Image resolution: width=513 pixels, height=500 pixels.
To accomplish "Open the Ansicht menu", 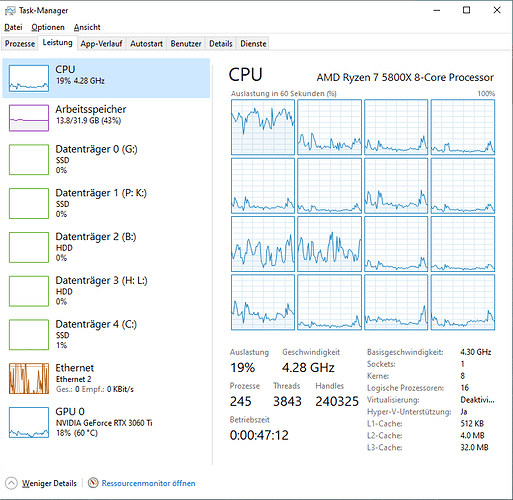I will click(x=87, y=27).
